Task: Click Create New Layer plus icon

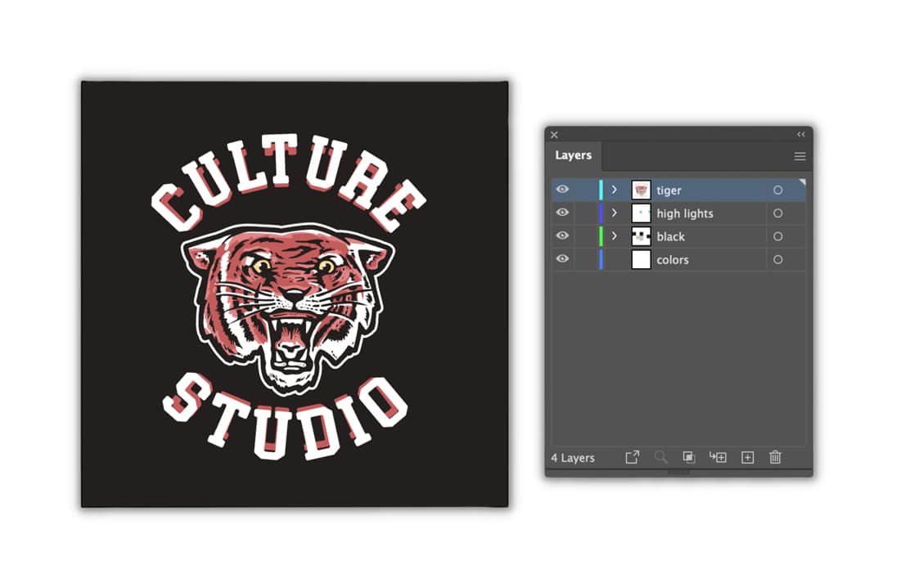Action: coord(747,458)
